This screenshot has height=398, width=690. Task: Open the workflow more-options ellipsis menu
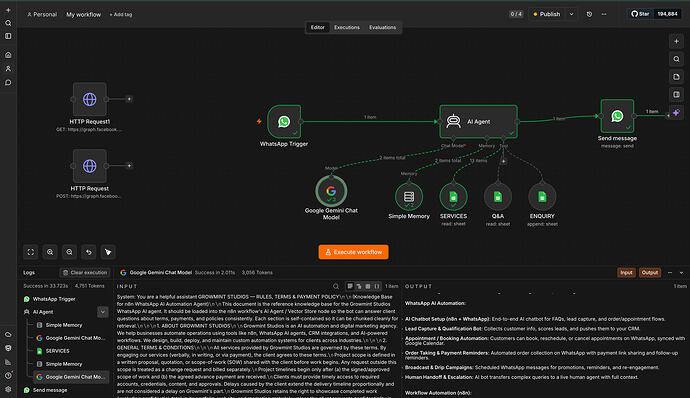[x=604, y=14]
